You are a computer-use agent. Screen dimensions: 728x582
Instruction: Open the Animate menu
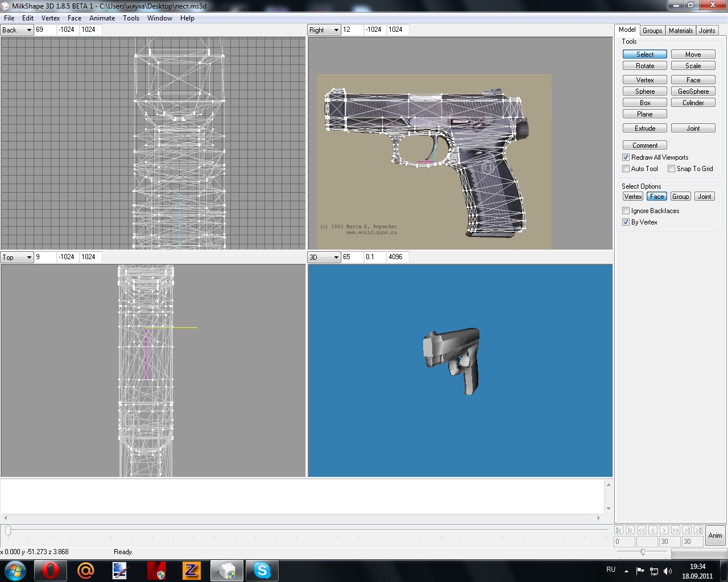coord(102,18)
